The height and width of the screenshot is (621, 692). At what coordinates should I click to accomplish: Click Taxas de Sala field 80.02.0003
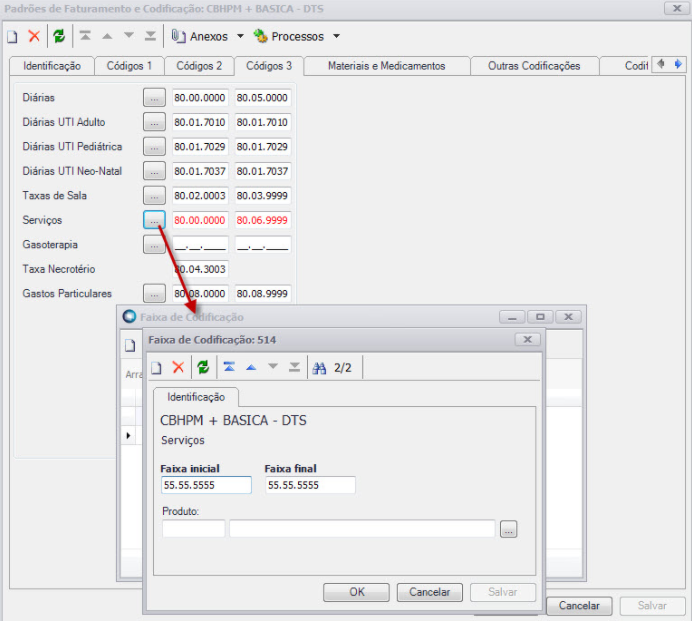point(200,196)
